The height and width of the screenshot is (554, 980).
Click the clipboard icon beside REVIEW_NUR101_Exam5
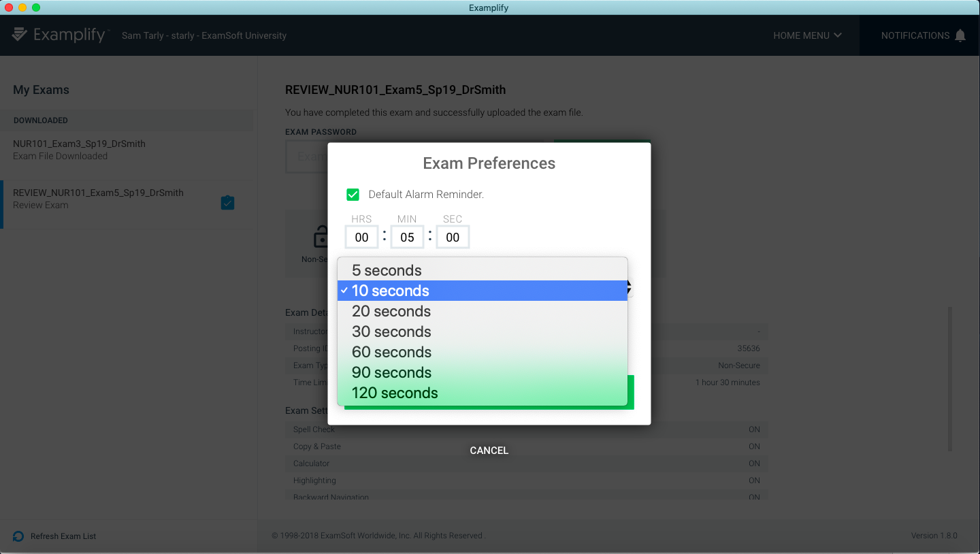228,203
